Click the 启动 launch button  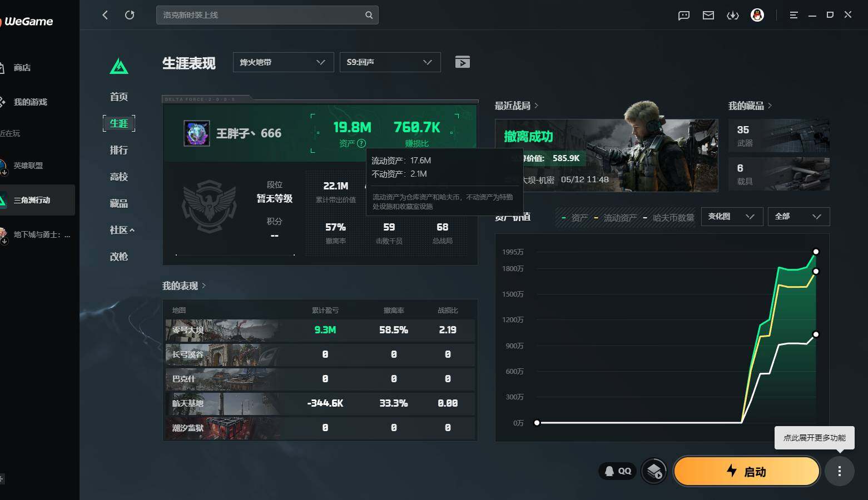pyautogui.click(x=747, y=472)
